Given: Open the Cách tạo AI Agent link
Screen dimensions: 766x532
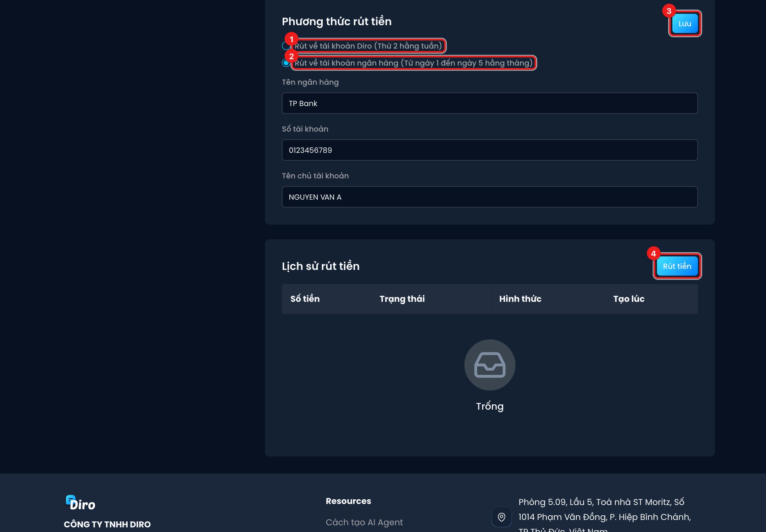Looking at the screenshot, I should [x=364, y=522].
